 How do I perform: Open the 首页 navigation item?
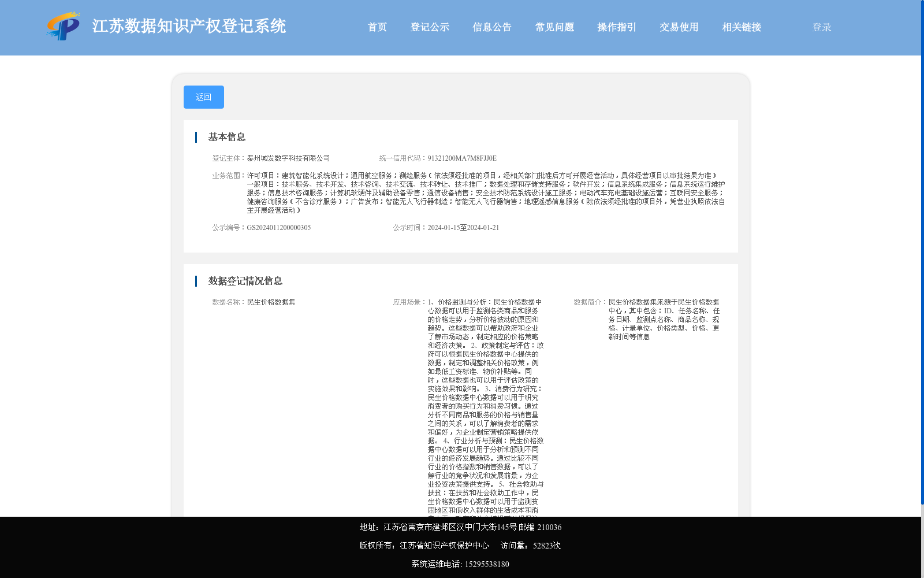[378, 27]
